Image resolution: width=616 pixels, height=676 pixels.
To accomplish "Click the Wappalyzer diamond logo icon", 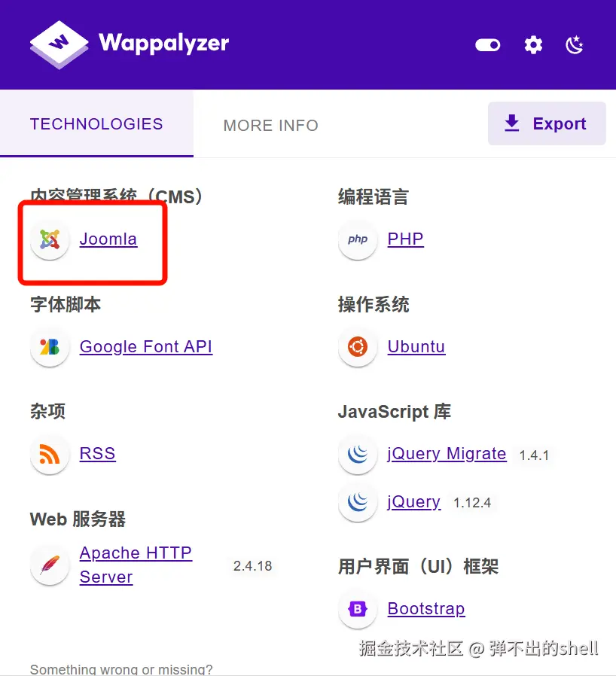I will click(x=59, y=44).
